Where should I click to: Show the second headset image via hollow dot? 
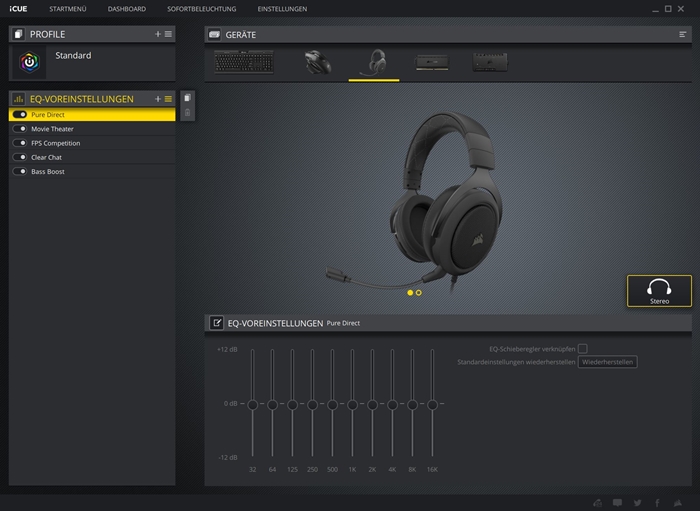pos(419,293)
